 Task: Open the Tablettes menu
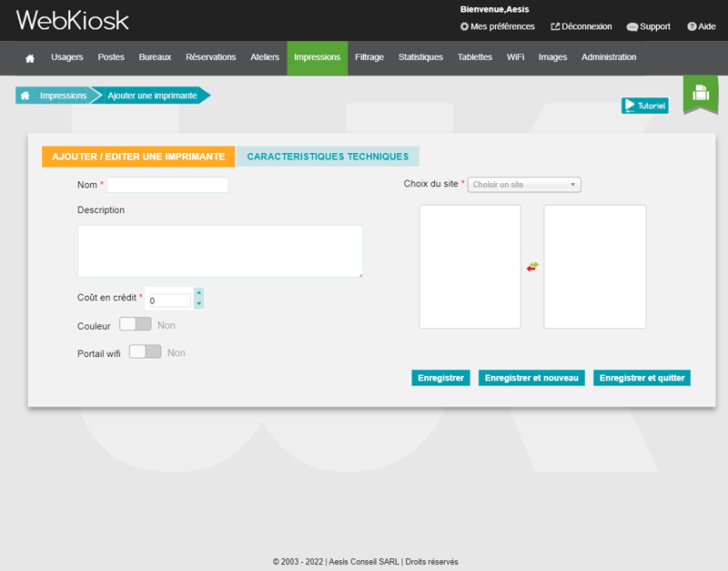(x=474, y=57)
